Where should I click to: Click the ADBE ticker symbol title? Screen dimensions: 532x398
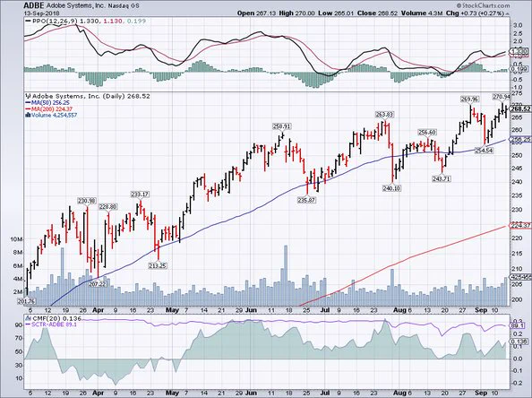click(34, 5)
